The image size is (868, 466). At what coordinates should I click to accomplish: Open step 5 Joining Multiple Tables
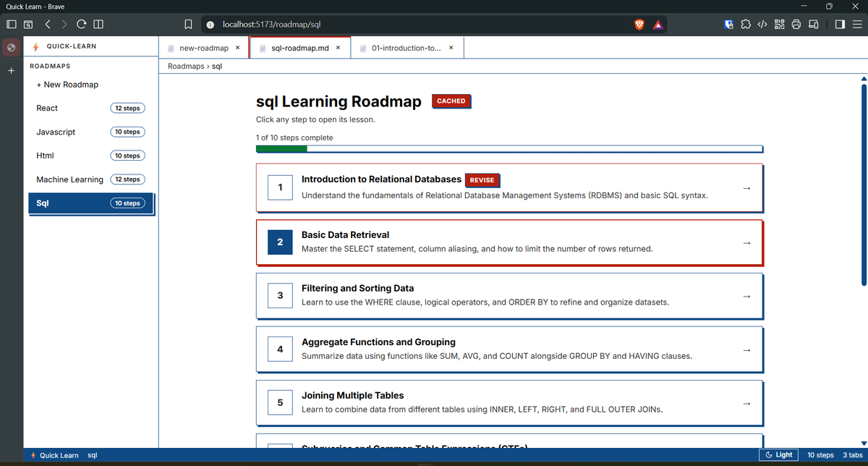tap(510, 403)
